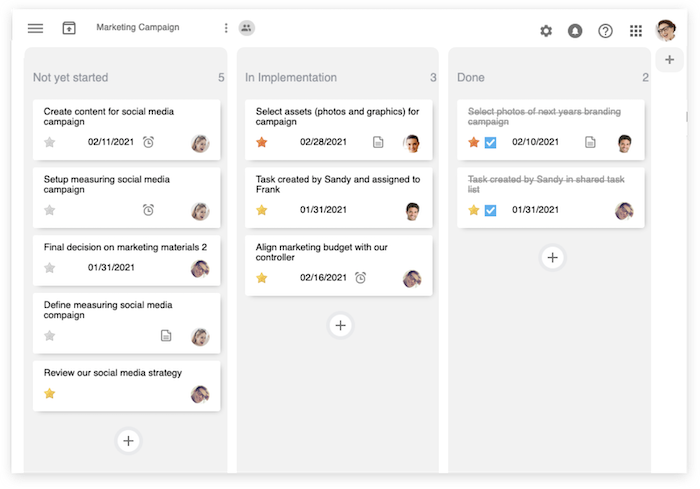This screenshot has width=700, height=489.
Task: Star the 'Setup measuring social media campaign' task
Action: pos(50,210)
